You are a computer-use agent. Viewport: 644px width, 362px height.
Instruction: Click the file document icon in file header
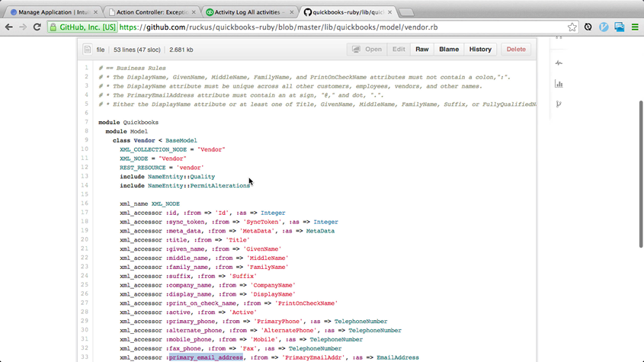pyautogui.click(x=88, y=50)
